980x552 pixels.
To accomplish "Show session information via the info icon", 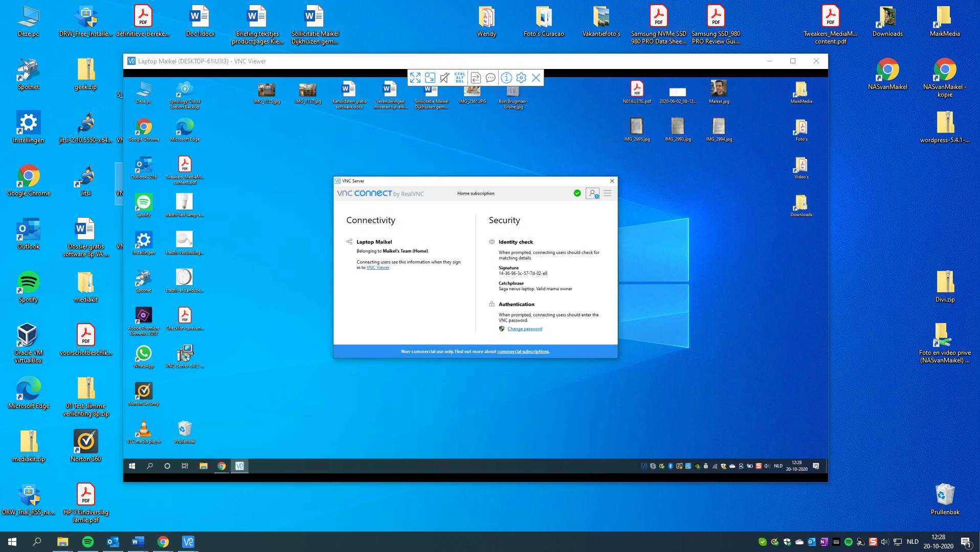I will (x=506, y=78).
